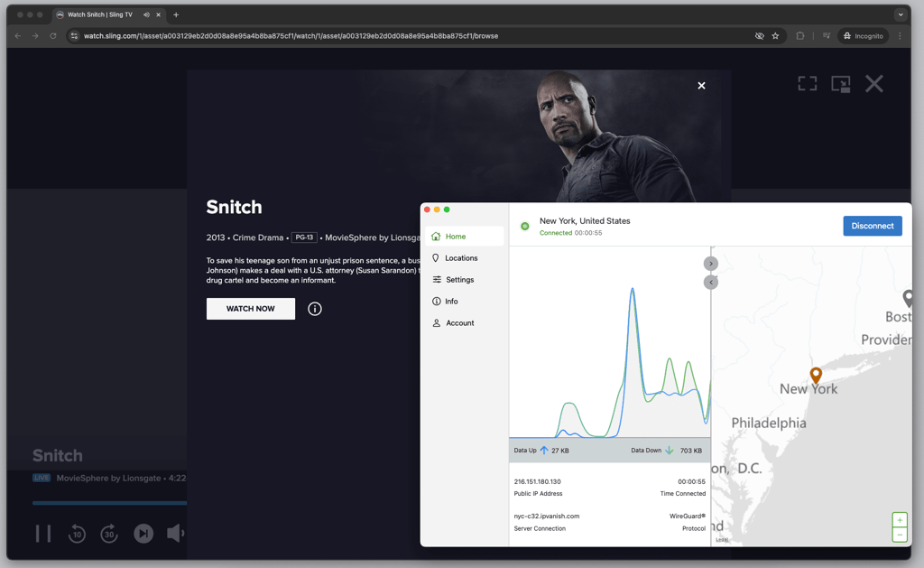Click Data Up arrow indicator

point(544,450)
